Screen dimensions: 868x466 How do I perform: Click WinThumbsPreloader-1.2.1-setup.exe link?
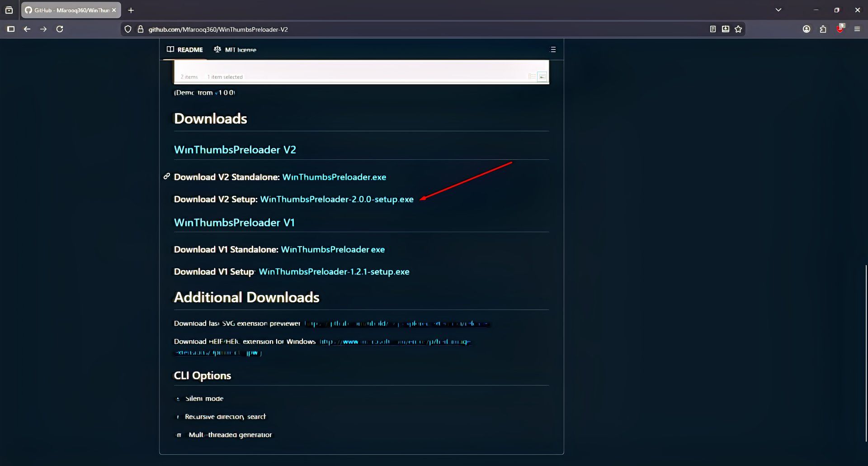point(334,271)
